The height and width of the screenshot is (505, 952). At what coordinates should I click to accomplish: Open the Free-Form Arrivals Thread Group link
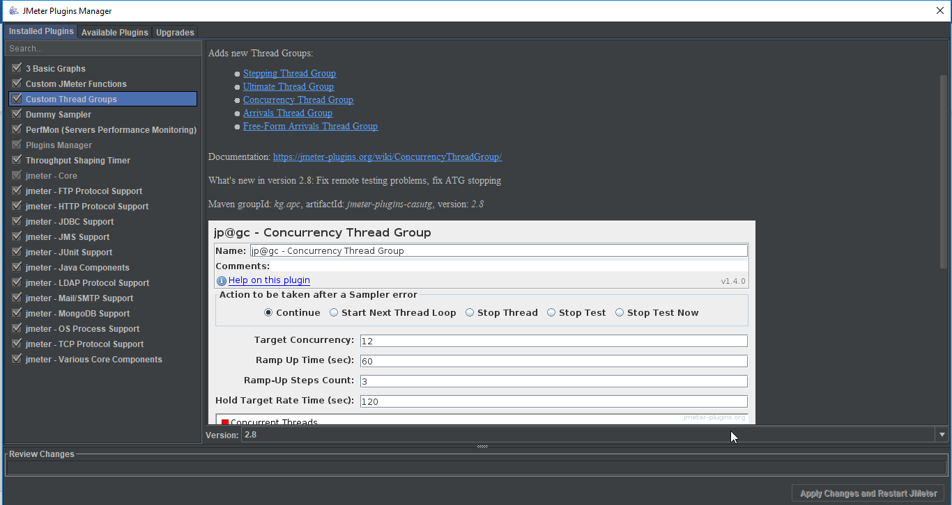[310, 127]
